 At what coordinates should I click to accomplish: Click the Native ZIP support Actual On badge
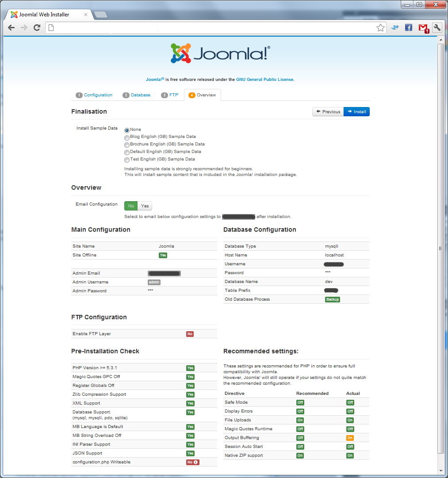(x=350, y=455)
